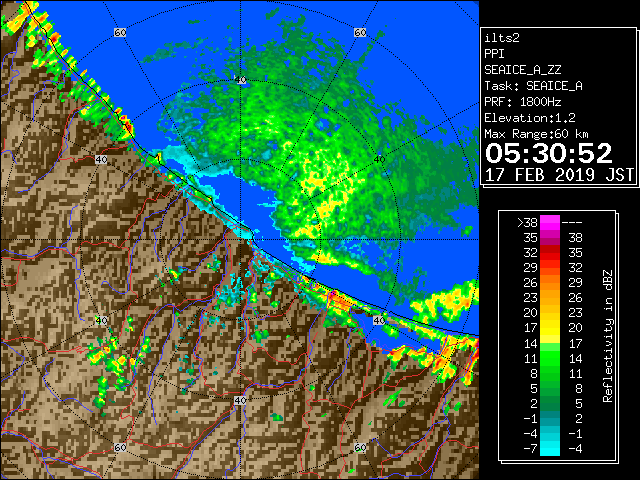Select the Elevation:1.2 readout

click(530, 118)
